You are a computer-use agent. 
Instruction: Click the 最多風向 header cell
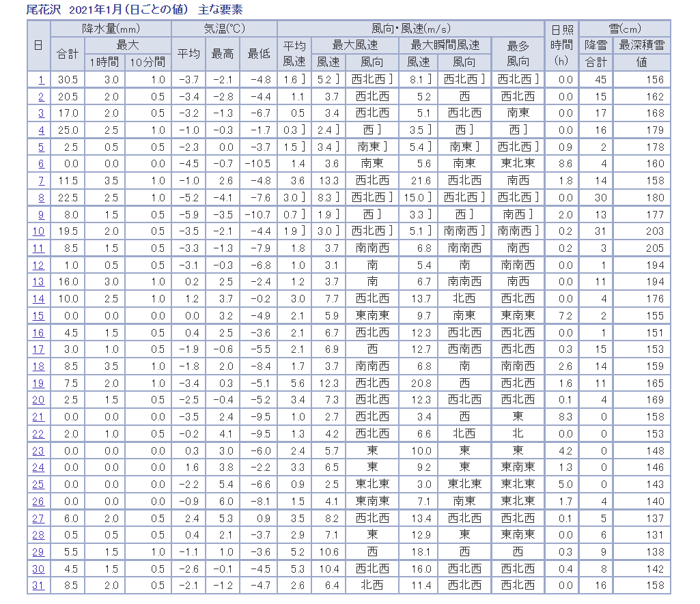[x=518, y=53]
